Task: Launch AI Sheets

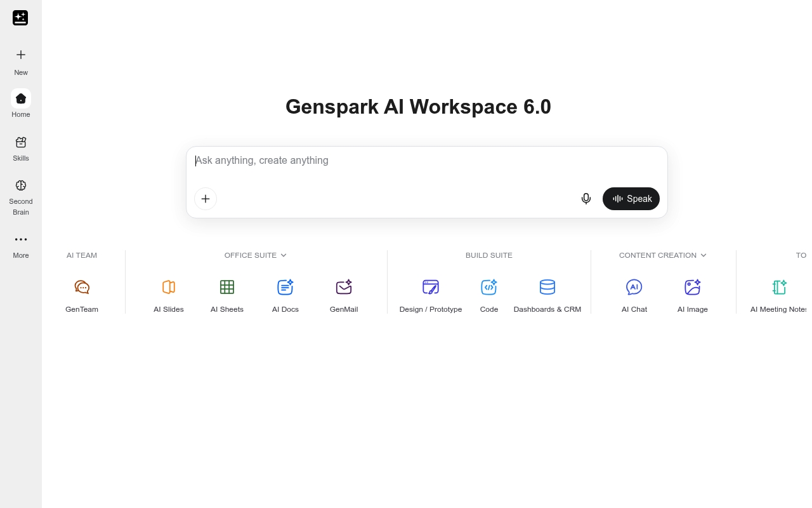Action: (x=227, y=296)
